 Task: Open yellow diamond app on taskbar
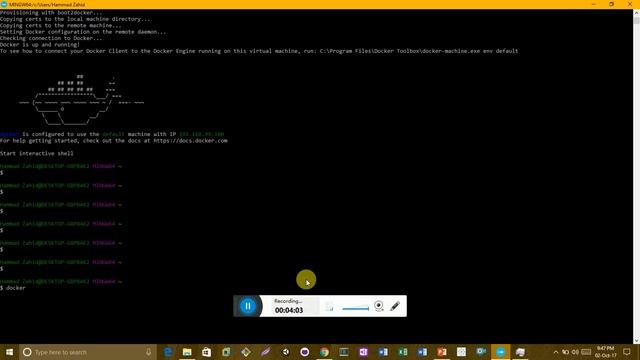[246, 352]
